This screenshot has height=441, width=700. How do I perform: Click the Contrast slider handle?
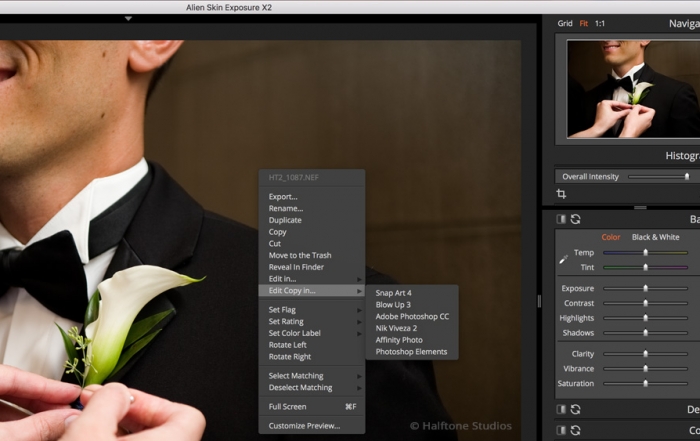coord(646,303)
